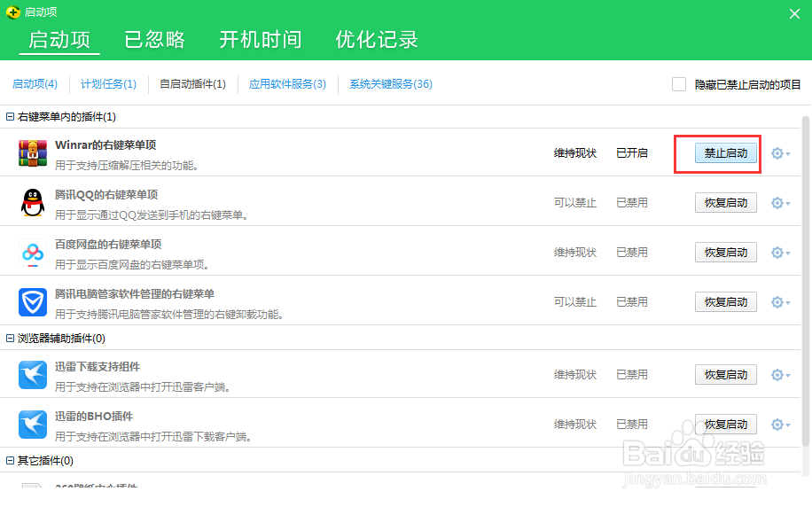The image size is (812, 507).
Task: Click 已禁用 status in 百度网盘 row
Action: [x=632, y=253]
